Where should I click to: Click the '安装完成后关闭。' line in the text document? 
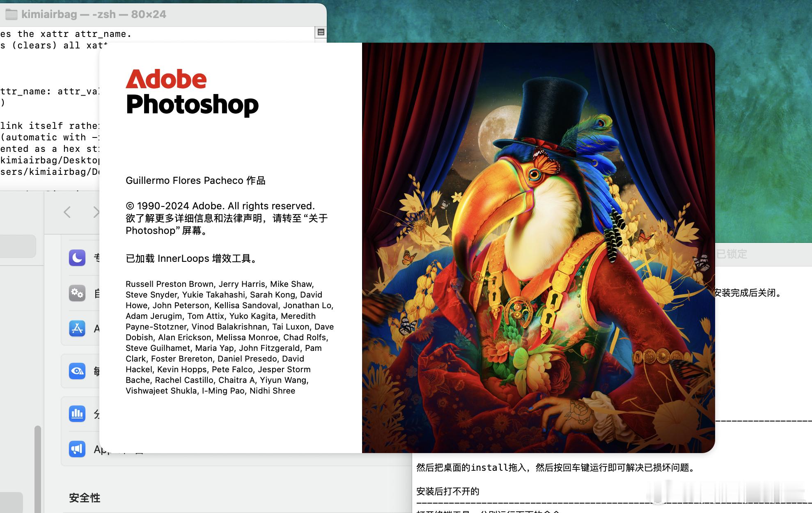[748, 293]
